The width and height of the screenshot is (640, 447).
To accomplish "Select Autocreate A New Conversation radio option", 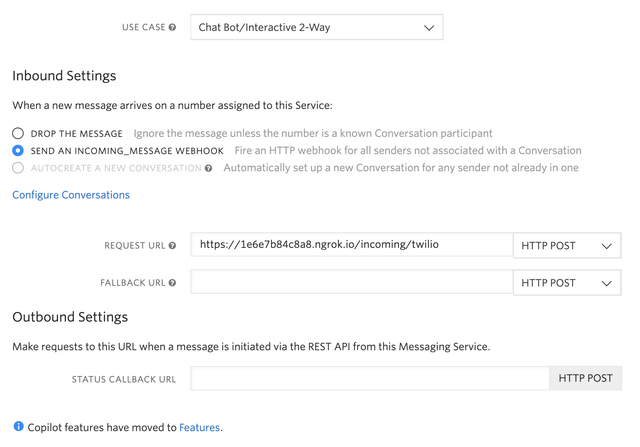I will tap(18, 168).
